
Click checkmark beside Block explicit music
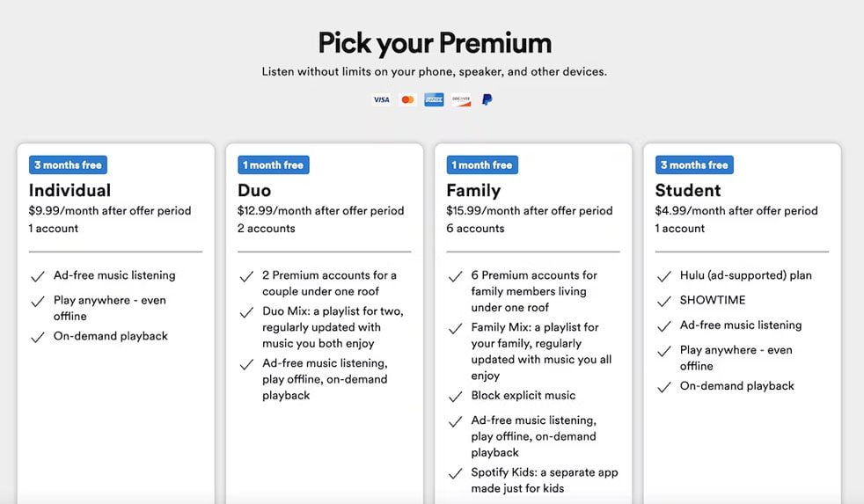click(456, 397)
